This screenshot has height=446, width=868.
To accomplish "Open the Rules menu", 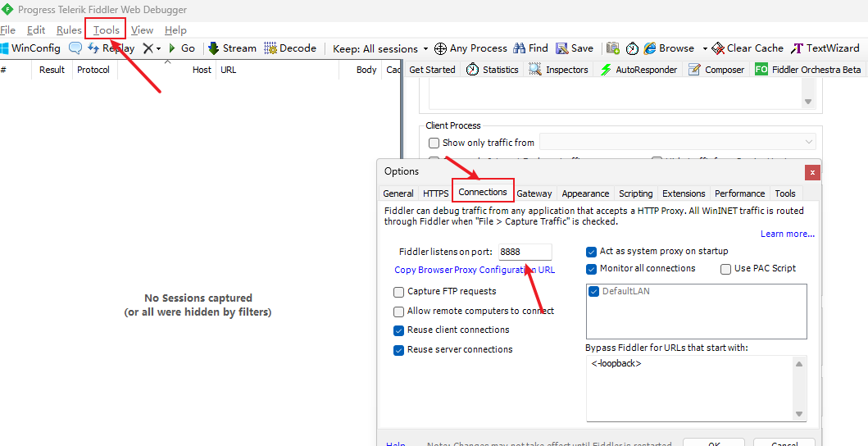I will click(x=69, y=30).
